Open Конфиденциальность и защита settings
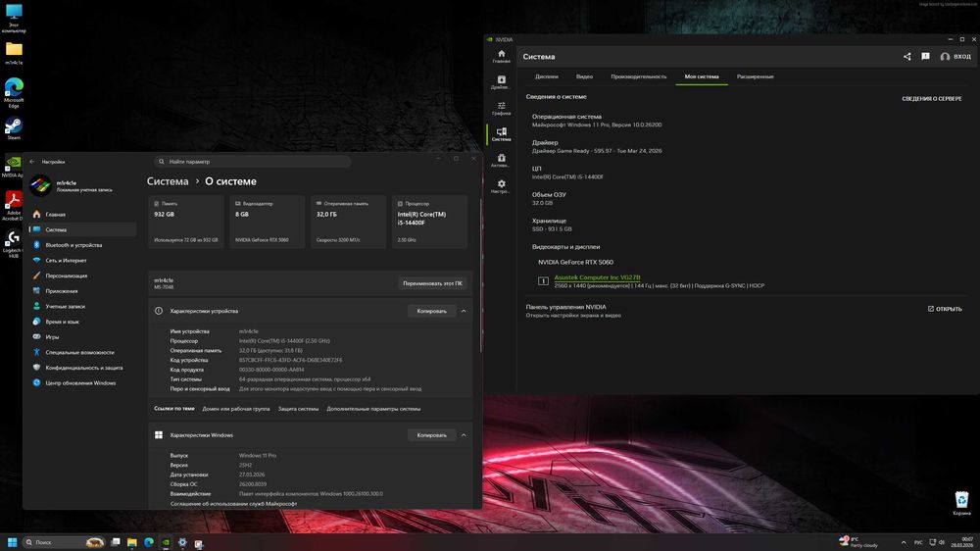 click(83, 368)
